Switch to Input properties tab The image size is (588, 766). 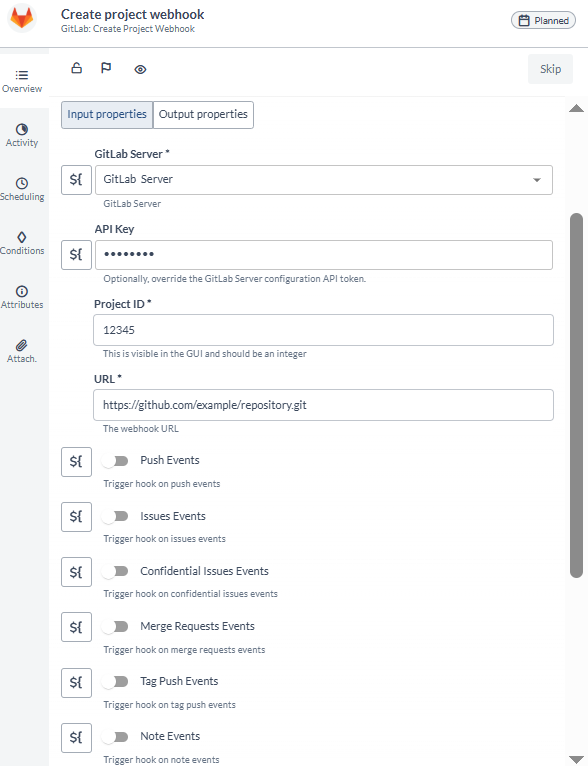(107, 114)
